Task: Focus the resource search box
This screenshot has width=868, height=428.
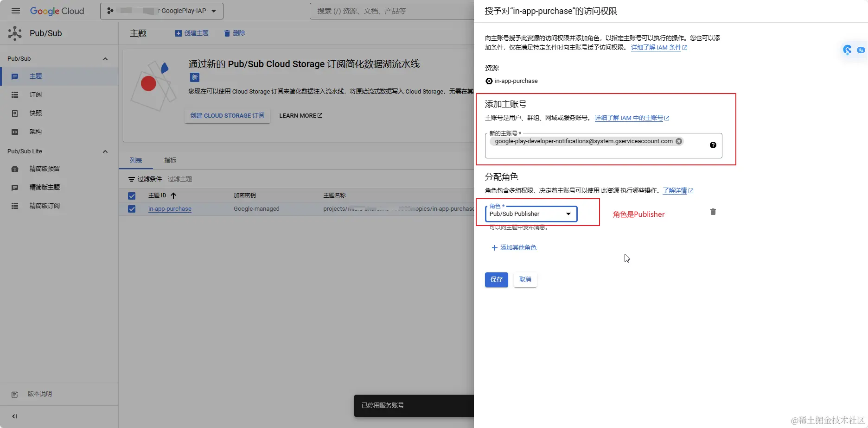Action: coord(392,11)
